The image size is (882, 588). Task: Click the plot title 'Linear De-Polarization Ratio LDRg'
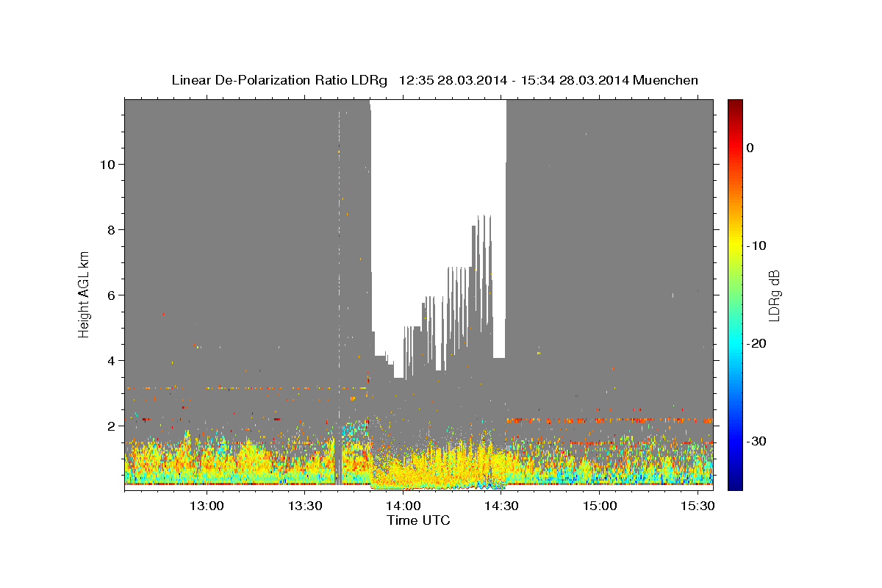click(279, 80)
